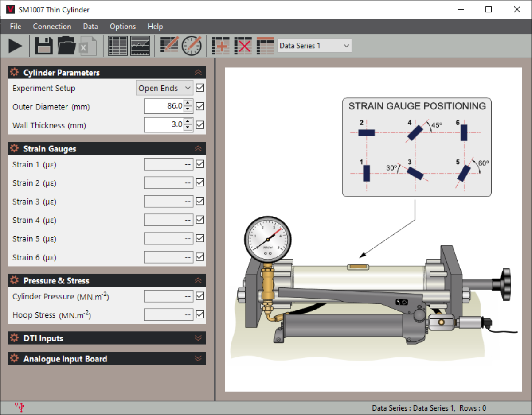Click the Pressure & Stress gear icon
This screenshot has width=532, height=415.
pyautogui.click(x=15, y=280)
